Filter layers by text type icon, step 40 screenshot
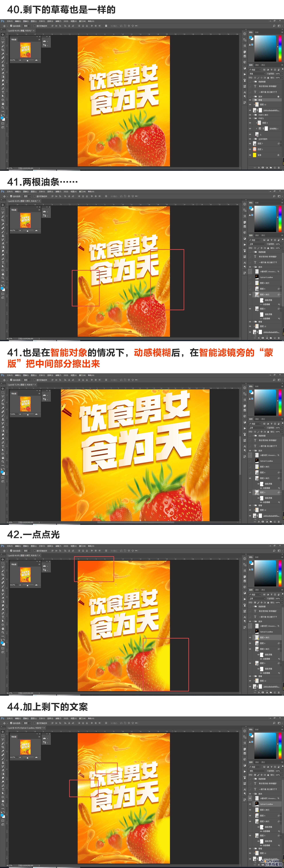Image resolution: width=284 pixels, height=868 pixels. point(272,70)
